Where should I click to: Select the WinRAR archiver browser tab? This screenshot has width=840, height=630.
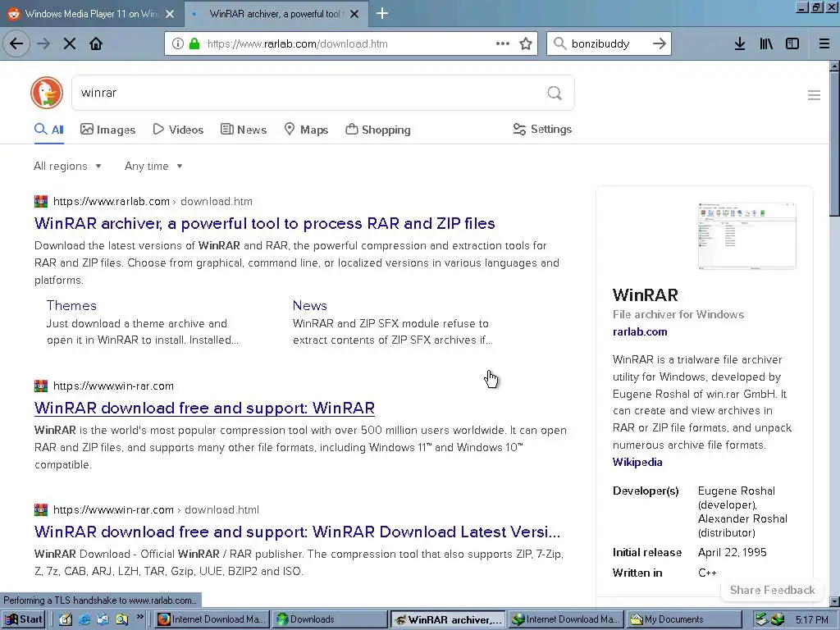tap(276, 14)
